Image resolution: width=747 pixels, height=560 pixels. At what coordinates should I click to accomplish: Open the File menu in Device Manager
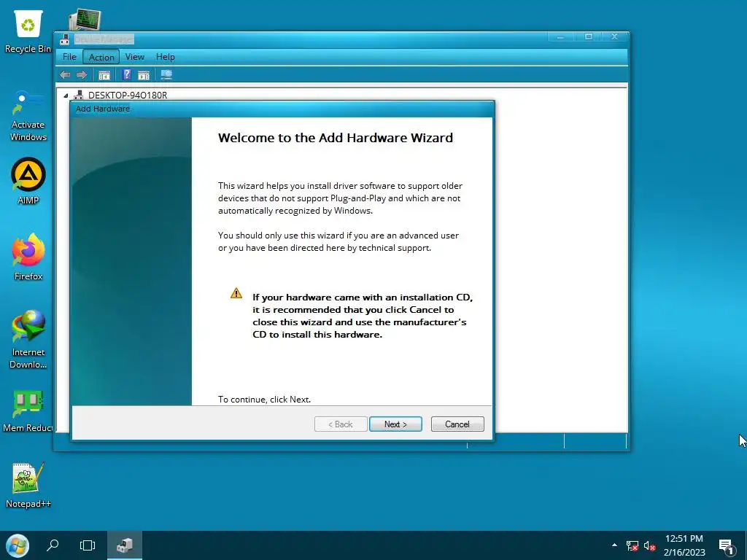pyautogui.click(x=69, y=57)
